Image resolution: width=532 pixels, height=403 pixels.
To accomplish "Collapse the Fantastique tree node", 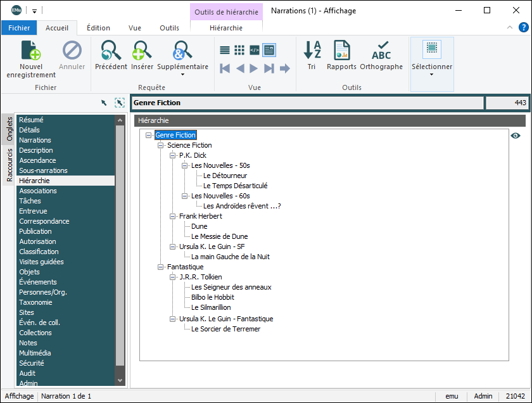I will [x=161, y=267].
